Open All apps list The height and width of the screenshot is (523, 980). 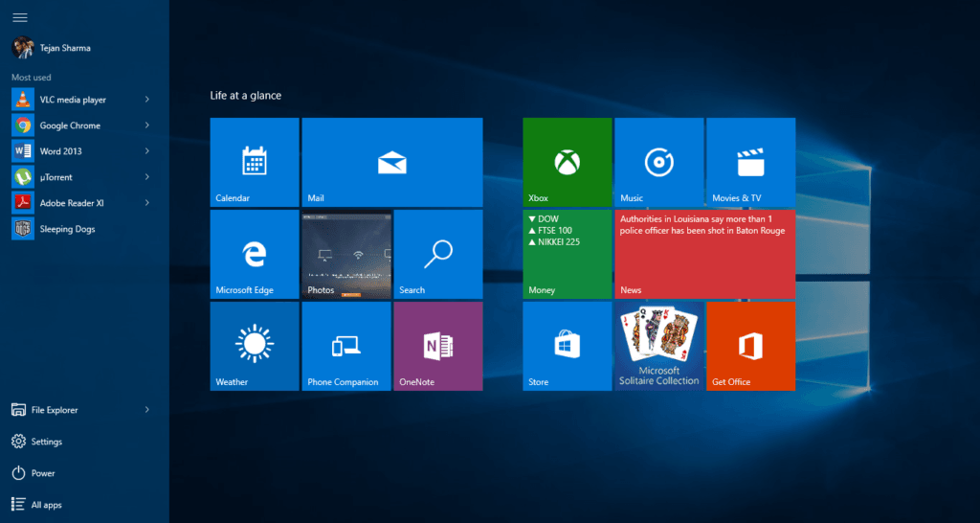pos(45,505)
